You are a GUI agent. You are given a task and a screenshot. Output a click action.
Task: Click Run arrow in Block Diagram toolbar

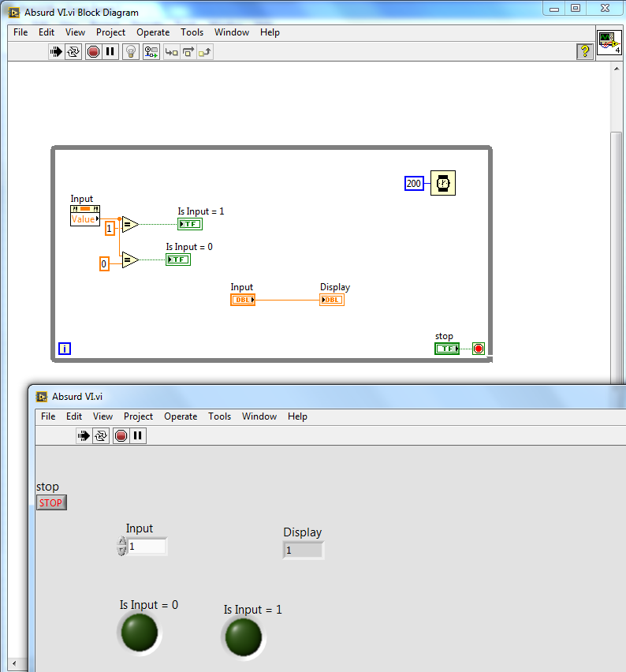coord(56,52)
